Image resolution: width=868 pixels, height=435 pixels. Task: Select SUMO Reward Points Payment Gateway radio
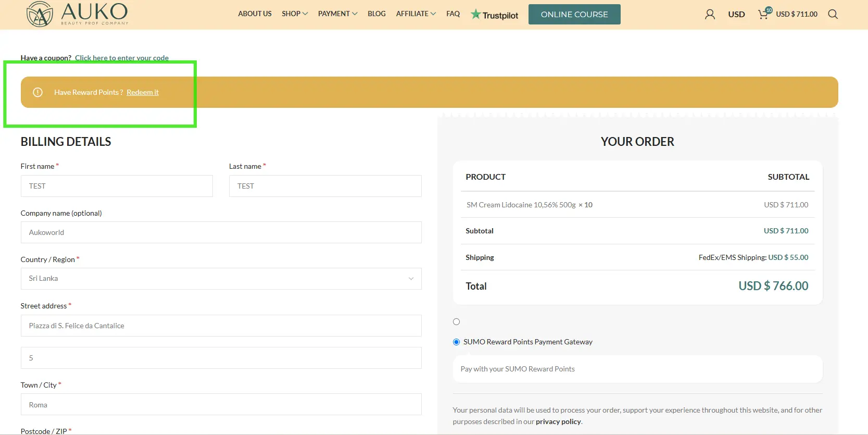456,342
